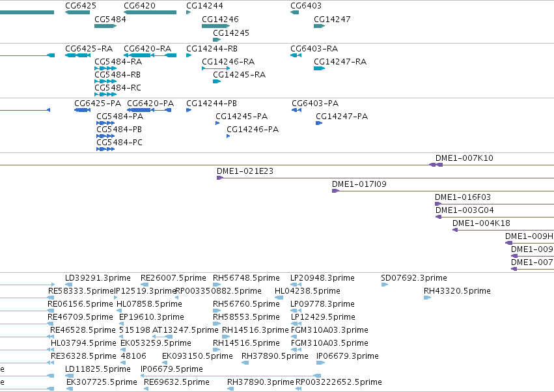Select transcript CG6403-RA
This screenshot has height=392, width=554.
click(314, 48)
